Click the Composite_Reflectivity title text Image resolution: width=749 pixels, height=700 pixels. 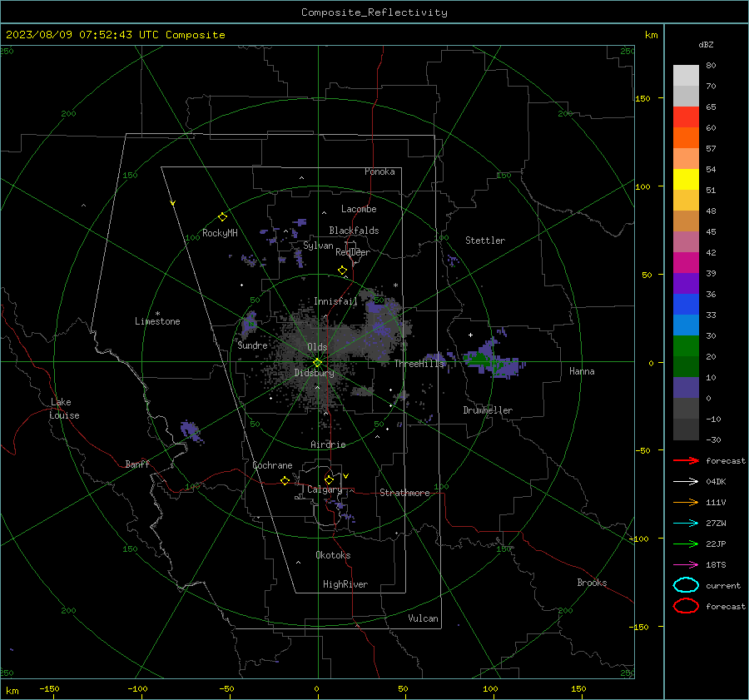[374, 12]
